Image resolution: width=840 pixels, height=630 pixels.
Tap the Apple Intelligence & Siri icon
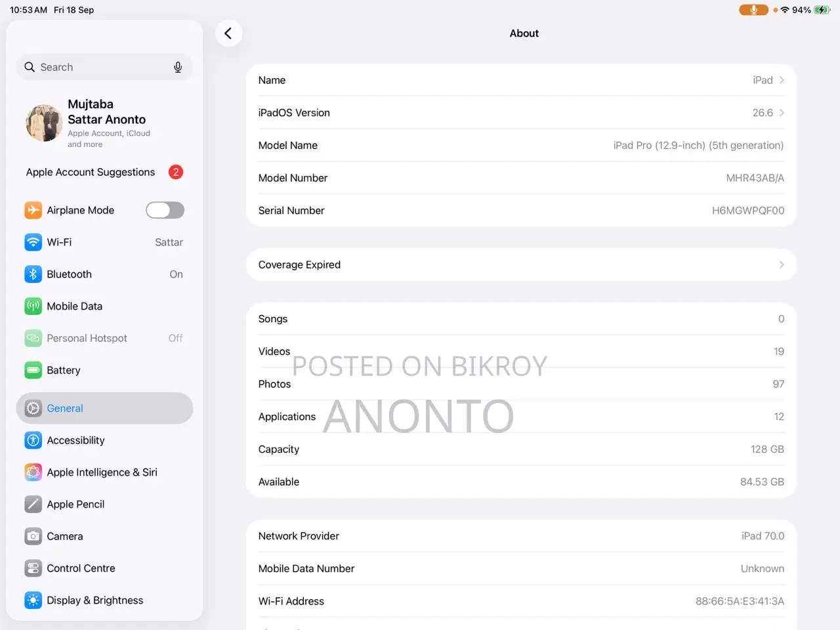pyautogui.click(x=33, y=472)
